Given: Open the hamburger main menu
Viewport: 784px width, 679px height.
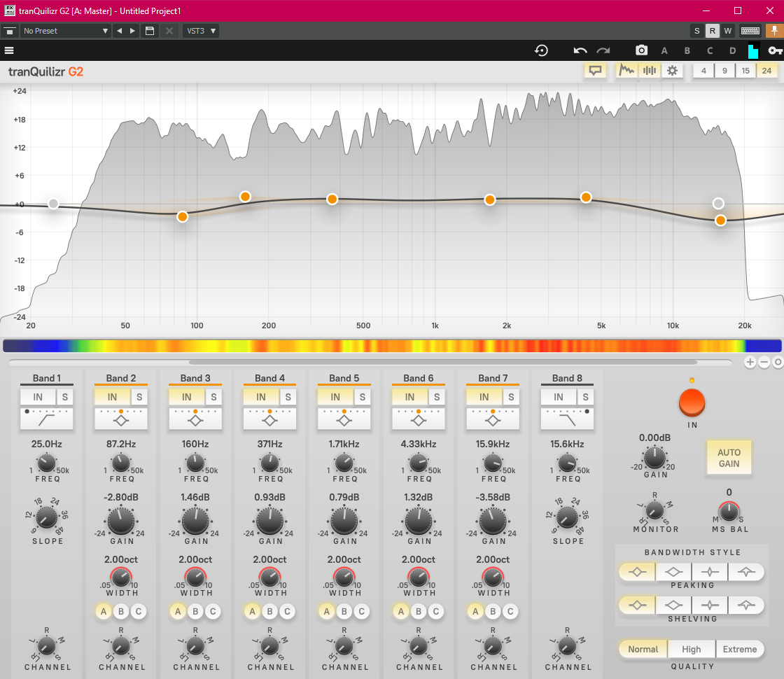Looking at the screenshot, I should 9,50.
